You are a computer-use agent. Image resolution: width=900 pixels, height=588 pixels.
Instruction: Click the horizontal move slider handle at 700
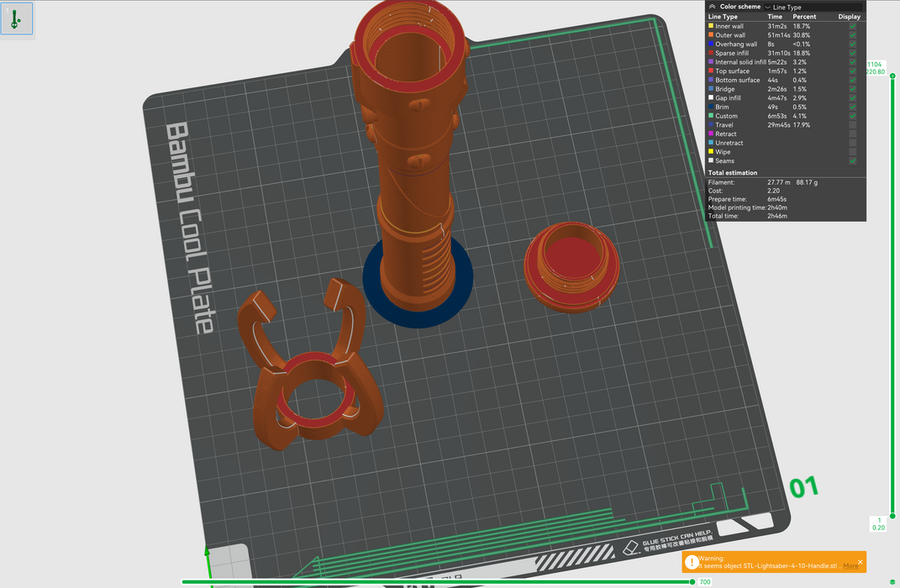point(692,581)
